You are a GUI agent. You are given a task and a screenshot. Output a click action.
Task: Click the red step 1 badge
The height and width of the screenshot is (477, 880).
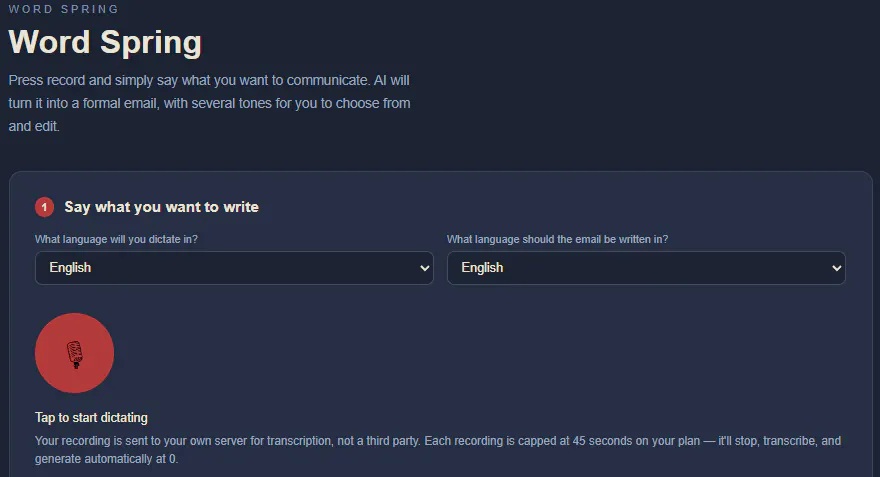coord(44,207)
